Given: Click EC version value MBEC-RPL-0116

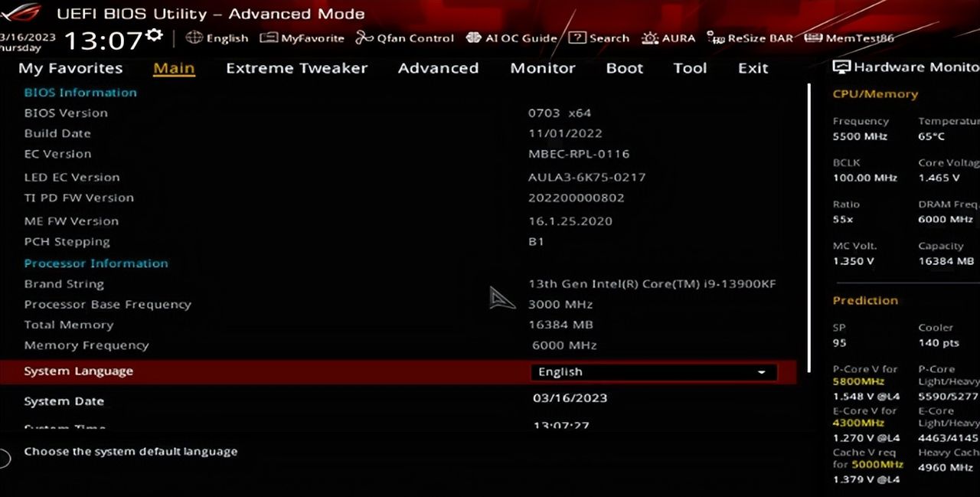Looking at the screenshot, I should 579,154.
